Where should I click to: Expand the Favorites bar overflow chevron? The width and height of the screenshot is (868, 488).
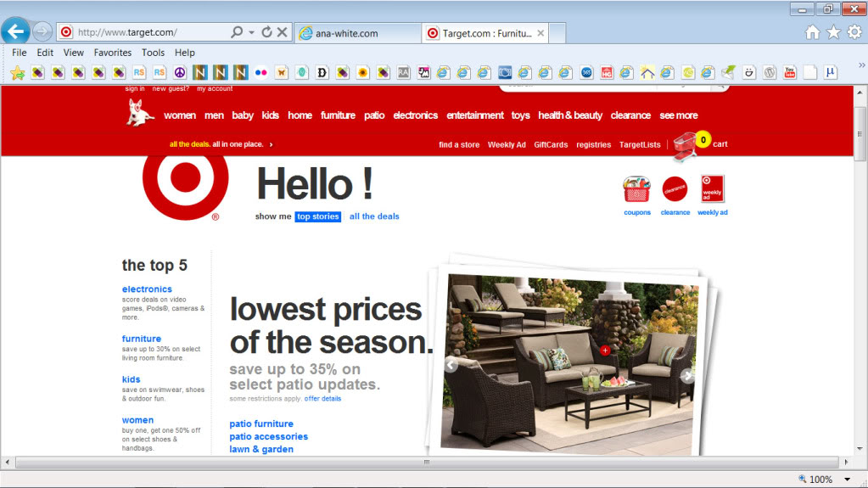(861, 65)
